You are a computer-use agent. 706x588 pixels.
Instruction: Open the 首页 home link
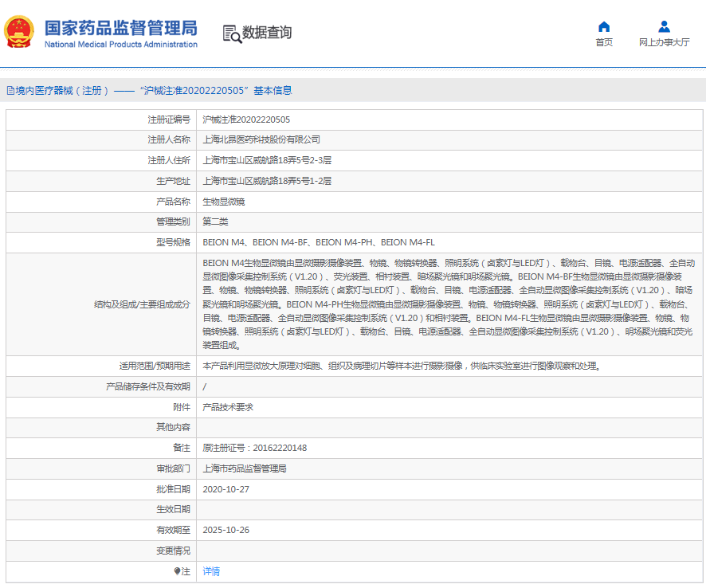[x=604, y=43]
